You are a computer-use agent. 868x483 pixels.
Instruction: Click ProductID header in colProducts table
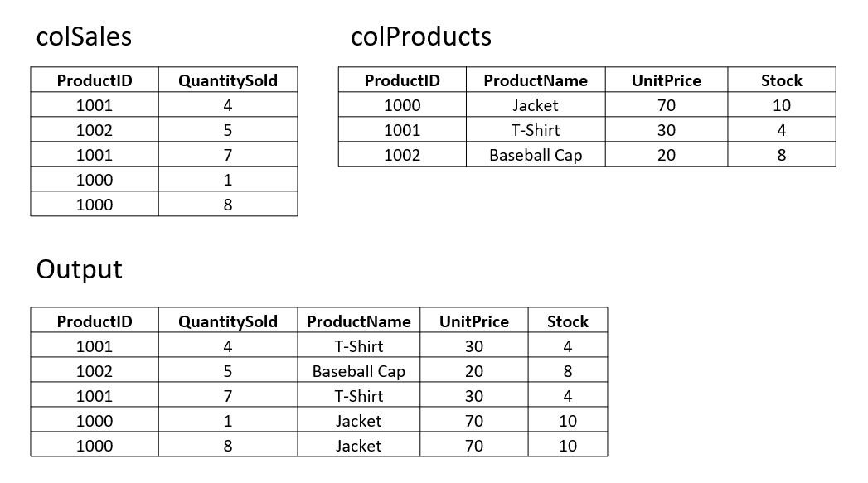tap(402, 80)
